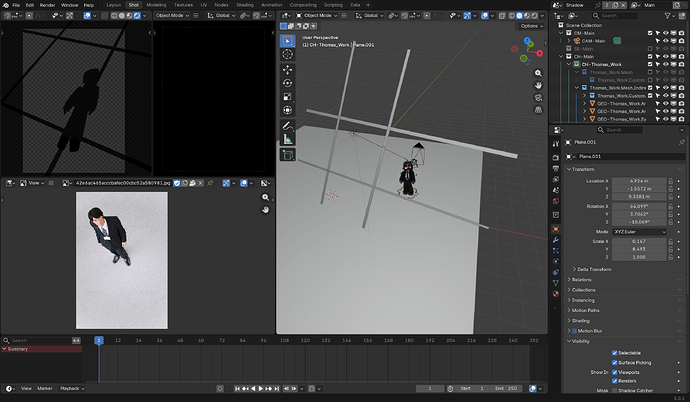Expand the Relations panel
Viewport: 690px width, 402px height.
point(581,280)
